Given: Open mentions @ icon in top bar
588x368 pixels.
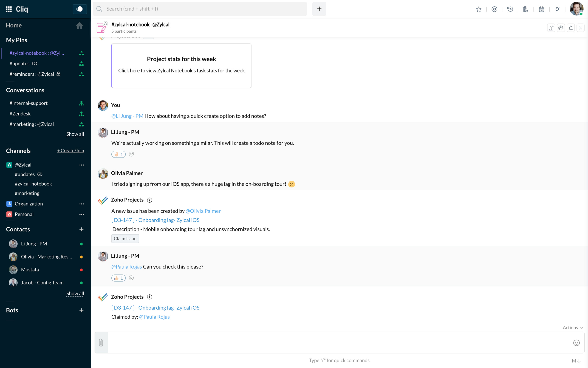Looking at the screenshot, I should [x=494, y=9].
